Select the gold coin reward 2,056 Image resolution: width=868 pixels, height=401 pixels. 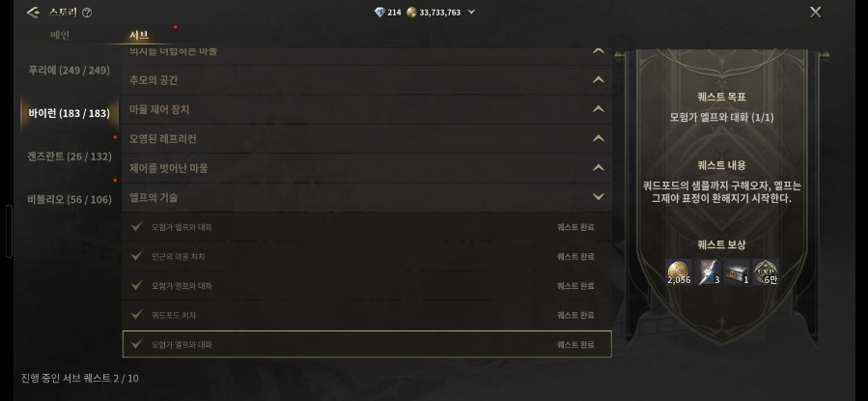[x=680, y=272]
